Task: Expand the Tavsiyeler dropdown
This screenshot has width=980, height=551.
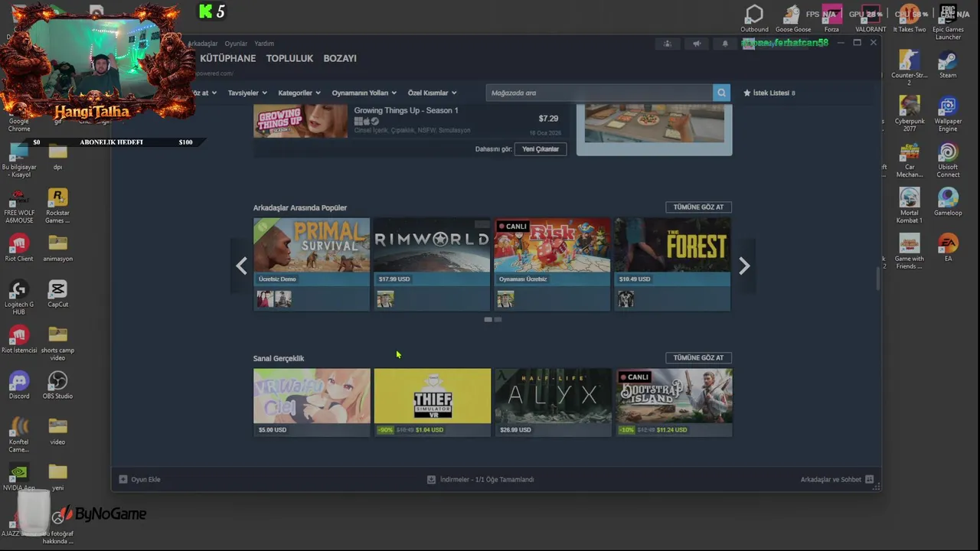Action: 247,93
